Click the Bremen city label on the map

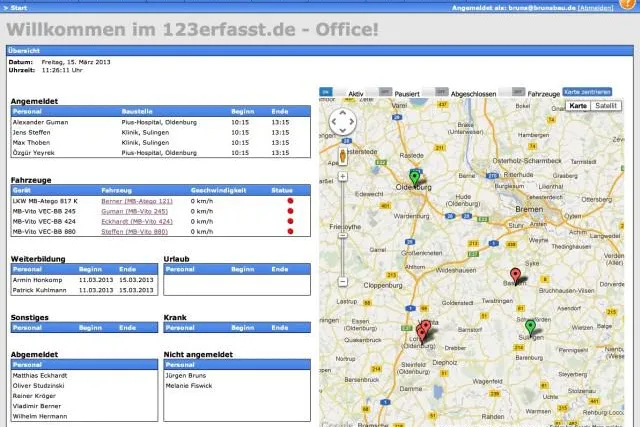pos(529,209)
